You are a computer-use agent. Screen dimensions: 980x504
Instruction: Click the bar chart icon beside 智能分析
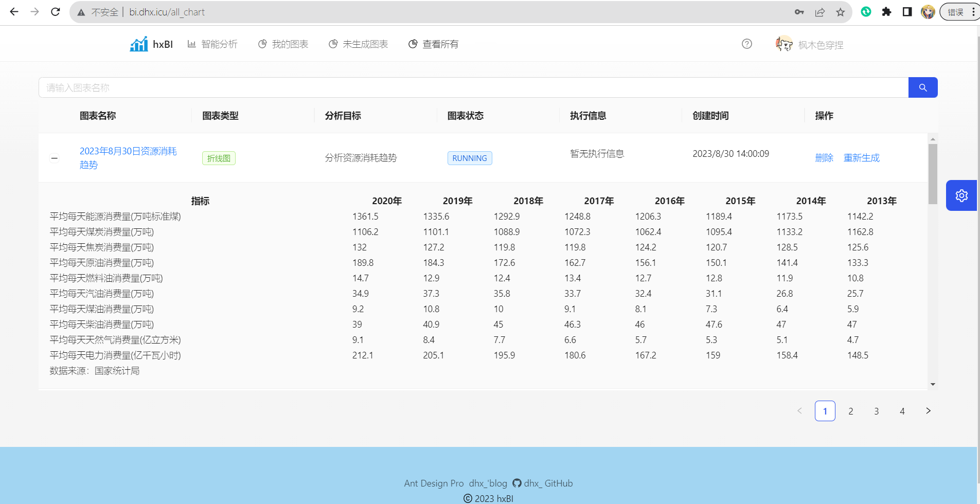tap(191, 44)
